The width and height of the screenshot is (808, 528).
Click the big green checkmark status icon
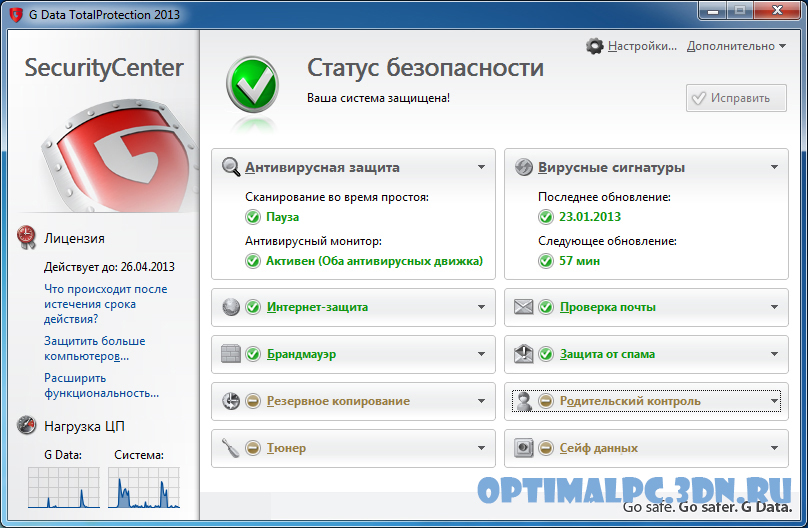[252, 84]
